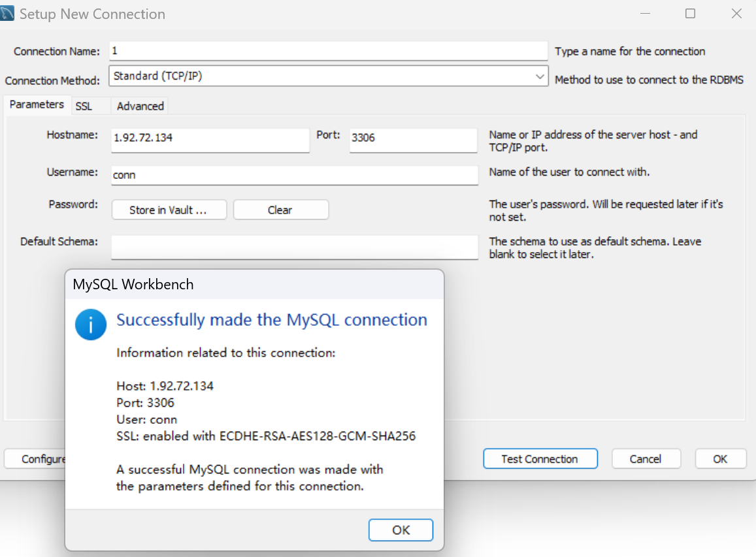This screenshot has width=756, height=557.
Task: Click the 'Name of the user to connect with.' hint
Action: tap(569, 172)
